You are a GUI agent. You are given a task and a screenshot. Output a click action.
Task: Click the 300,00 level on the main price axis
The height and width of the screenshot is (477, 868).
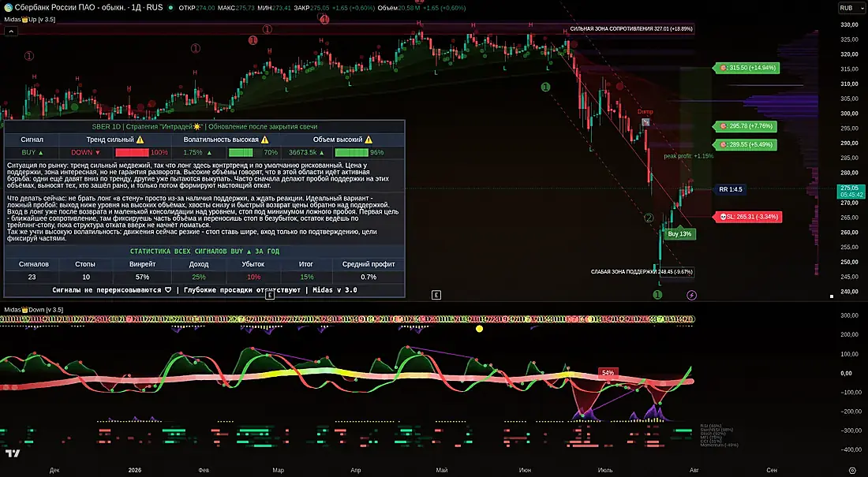(x=849, y=114)
